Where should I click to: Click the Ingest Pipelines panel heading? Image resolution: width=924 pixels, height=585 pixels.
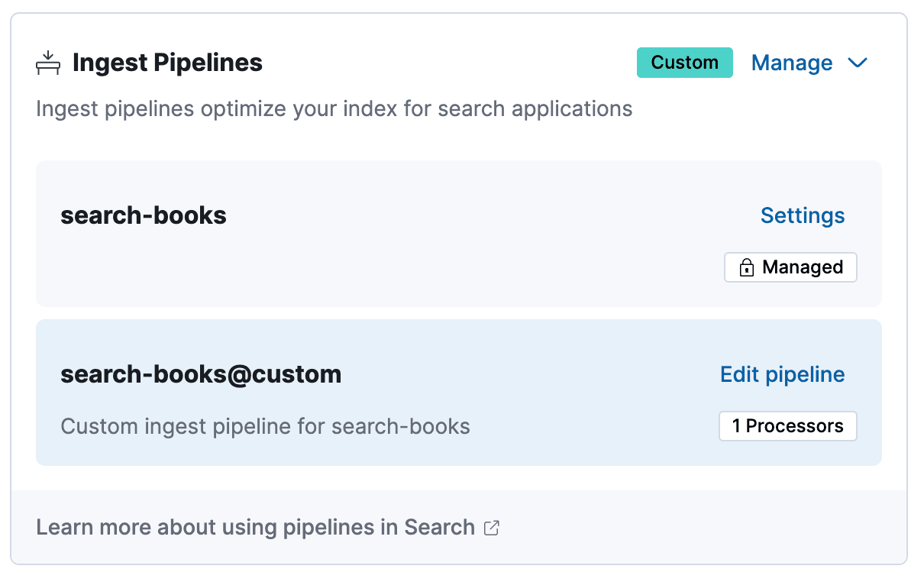pyautogui.click(x=167, y=63)
